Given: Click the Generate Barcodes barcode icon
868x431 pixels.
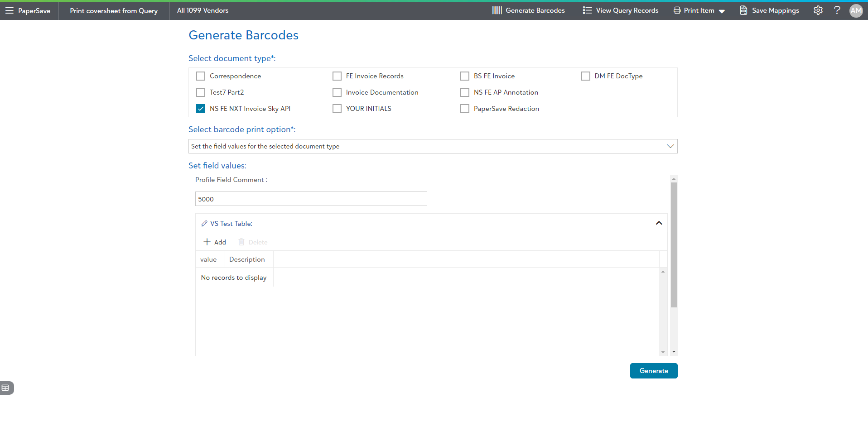Looking at the screenshot, I should (x=497, y=10).
